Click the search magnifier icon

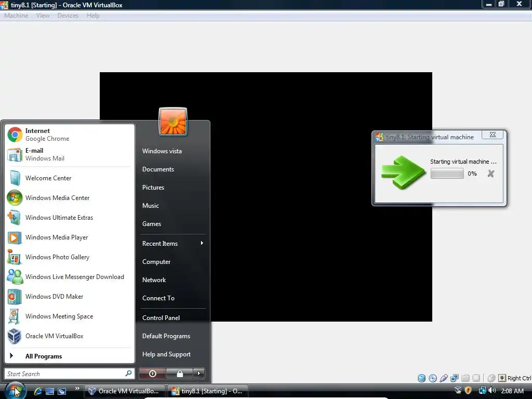pyautogui.click(x=129, y=374)
